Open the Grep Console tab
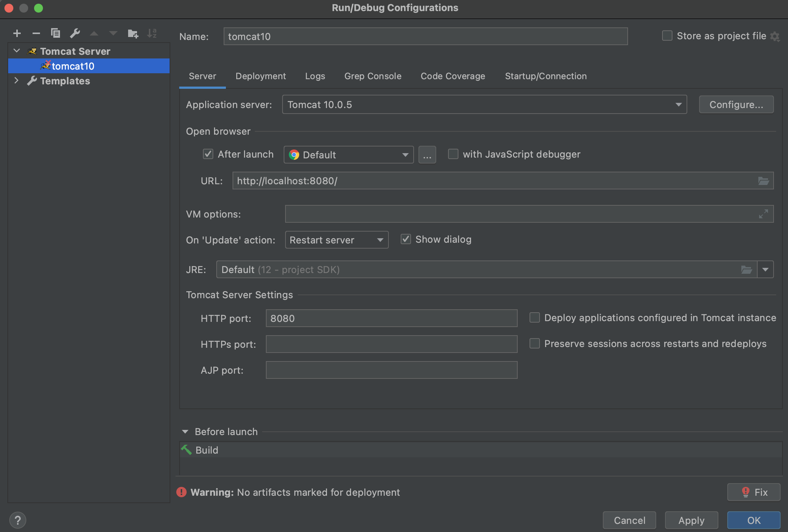 click(x=373, y=76)
